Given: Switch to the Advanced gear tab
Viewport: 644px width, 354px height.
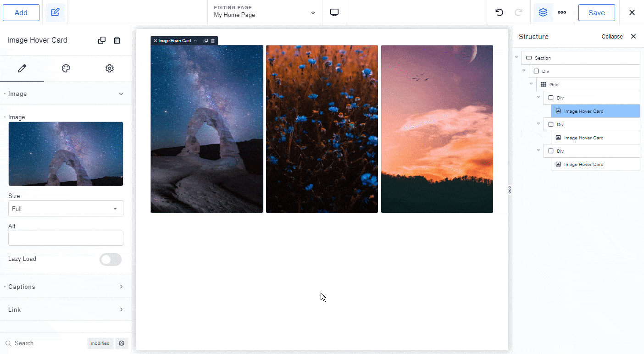Looking at the screenshot, I should coord(110,68).
